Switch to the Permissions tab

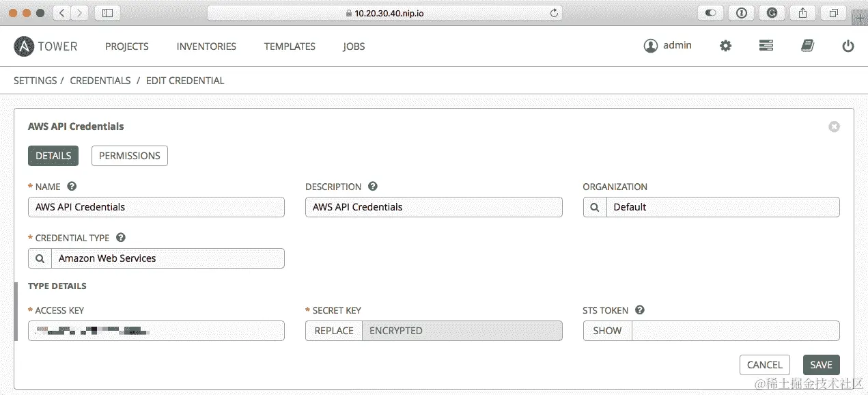(130, 156)
